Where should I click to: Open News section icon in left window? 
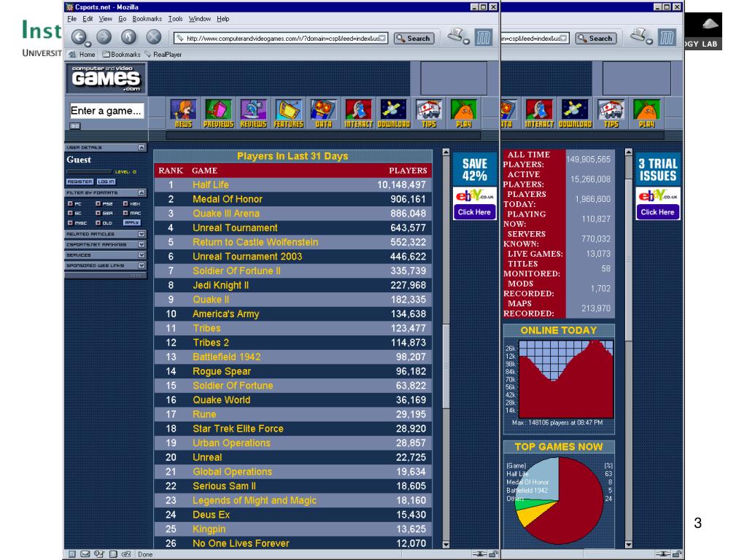(x=183, y=114)
